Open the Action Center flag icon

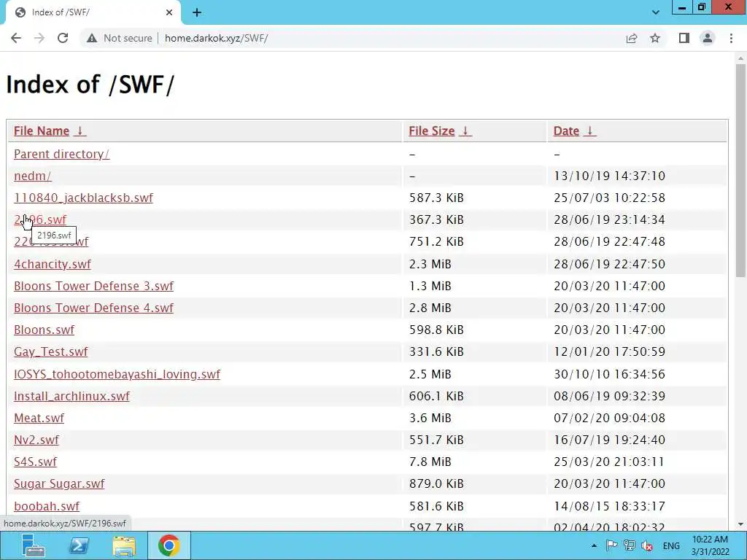click(612, 545)
